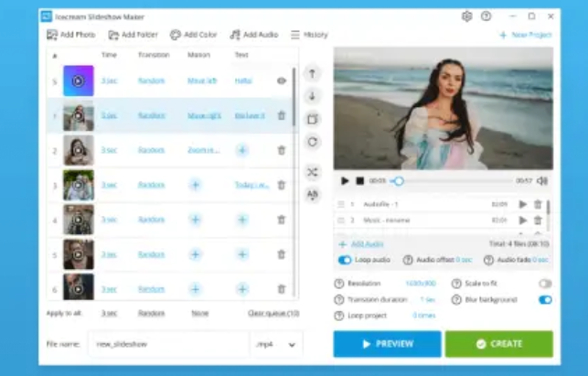Start a New Project

pyautogui.click(x=526, y=35)
